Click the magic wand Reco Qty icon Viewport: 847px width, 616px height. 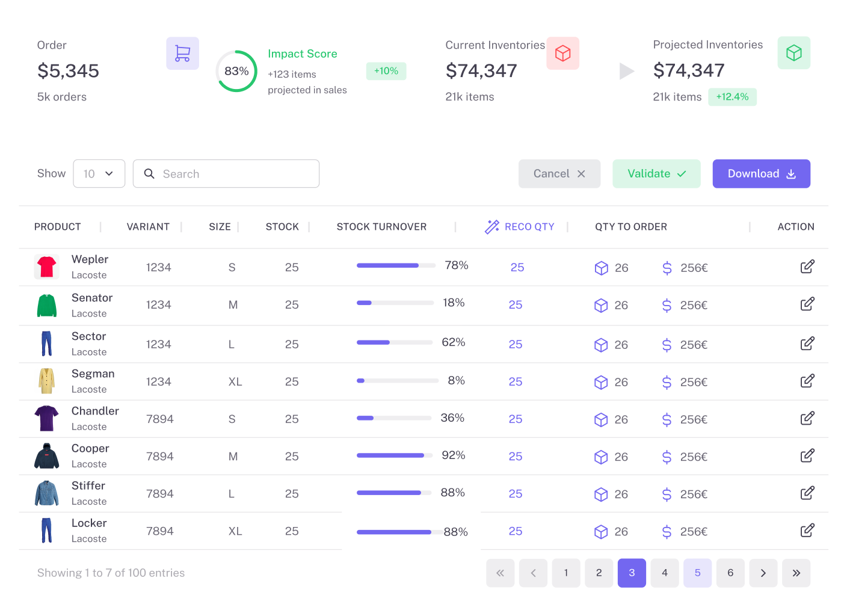pyautogui.click(x=492, y=227)
